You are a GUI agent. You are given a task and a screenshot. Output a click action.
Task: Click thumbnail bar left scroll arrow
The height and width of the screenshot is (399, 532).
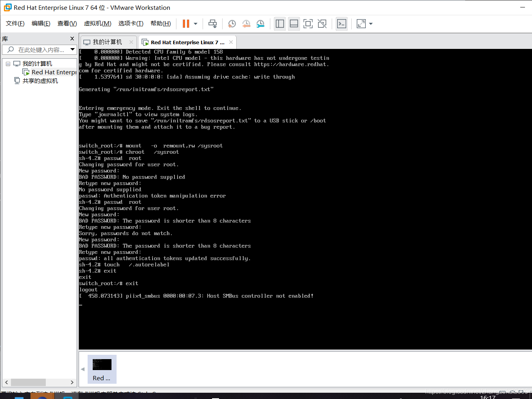click(x=83, y=369)
